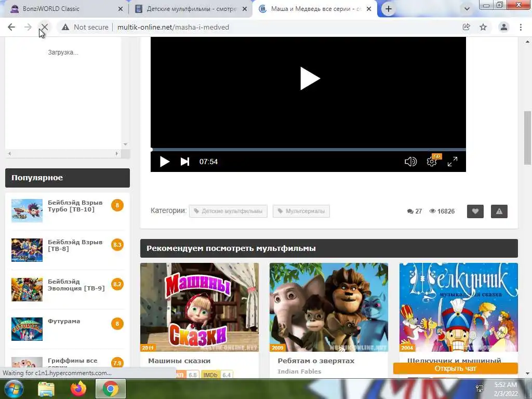The image size is (532, 399).
Task: Click the 16826 views counter
Action: pos(442,211)
